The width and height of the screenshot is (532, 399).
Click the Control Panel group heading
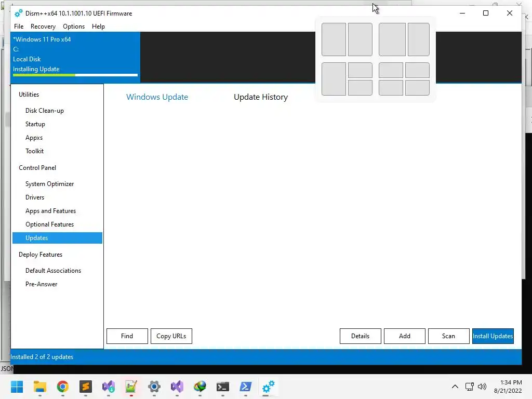tap(37, 168)
